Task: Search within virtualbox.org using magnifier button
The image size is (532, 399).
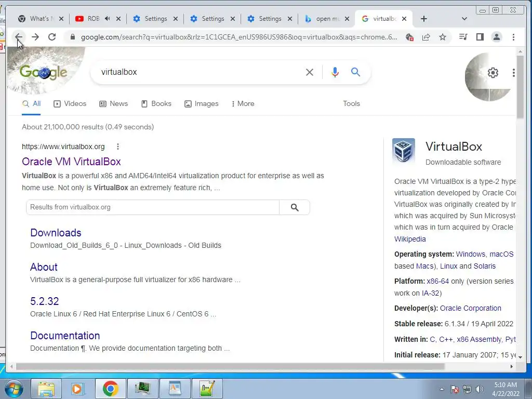Action: point(295,207)
